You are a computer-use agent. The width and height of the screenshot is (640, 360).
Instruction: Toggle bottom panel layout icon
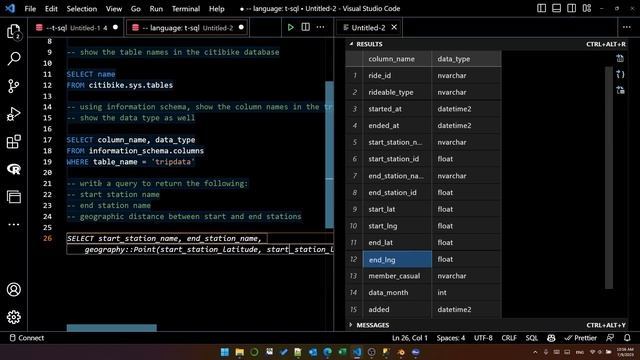[556, 8]
